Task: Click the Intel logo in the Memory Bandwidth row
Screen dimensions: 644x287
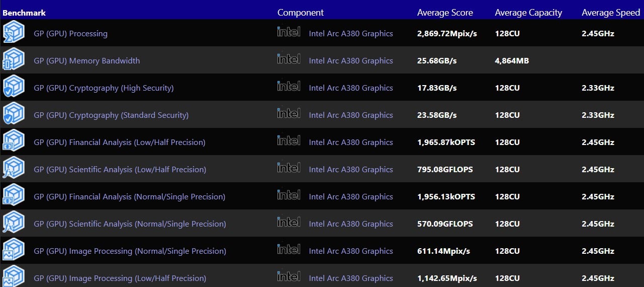Action: tap(289, 58)
